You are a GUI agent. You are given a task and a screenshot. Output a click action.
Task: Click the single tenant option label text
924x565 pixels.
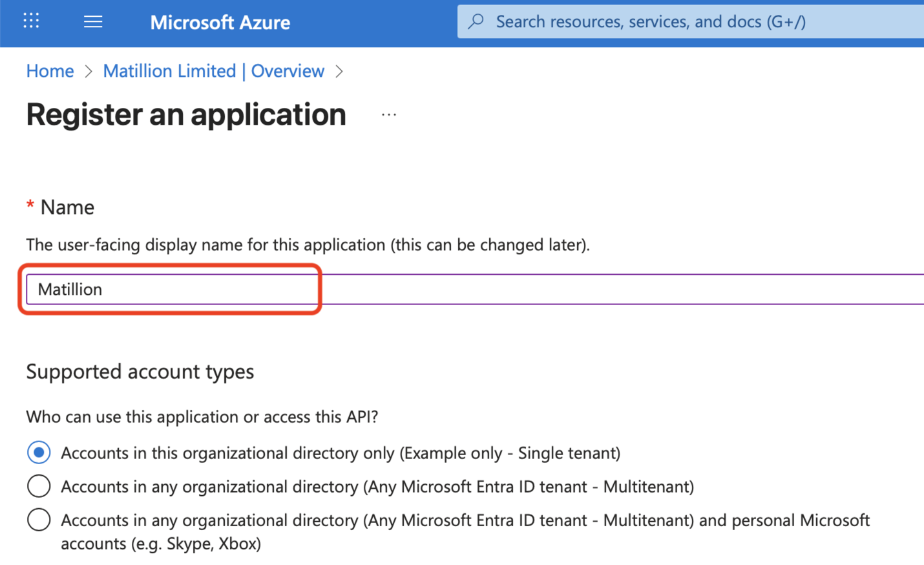[x=341, y=453]
